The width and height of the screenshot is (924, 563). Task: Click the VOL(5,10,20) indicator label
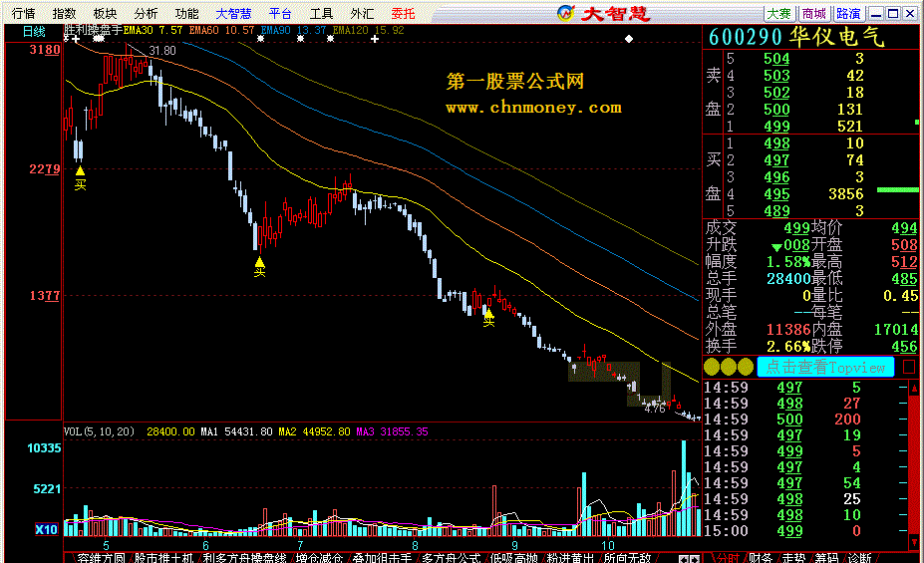point(99,431)
